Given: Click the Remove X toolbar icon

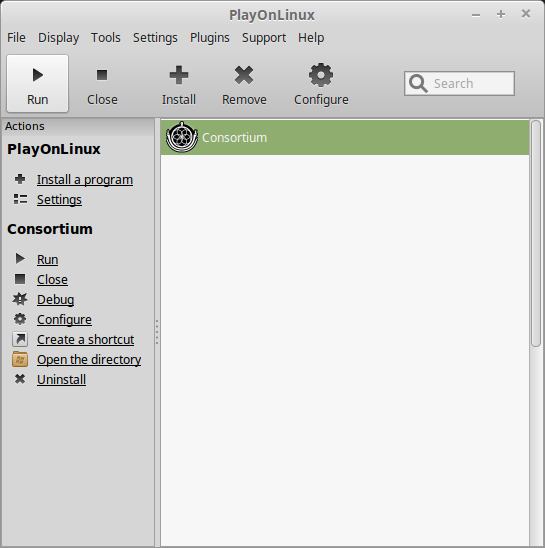Looking at the screenshot, I should 244,75.
